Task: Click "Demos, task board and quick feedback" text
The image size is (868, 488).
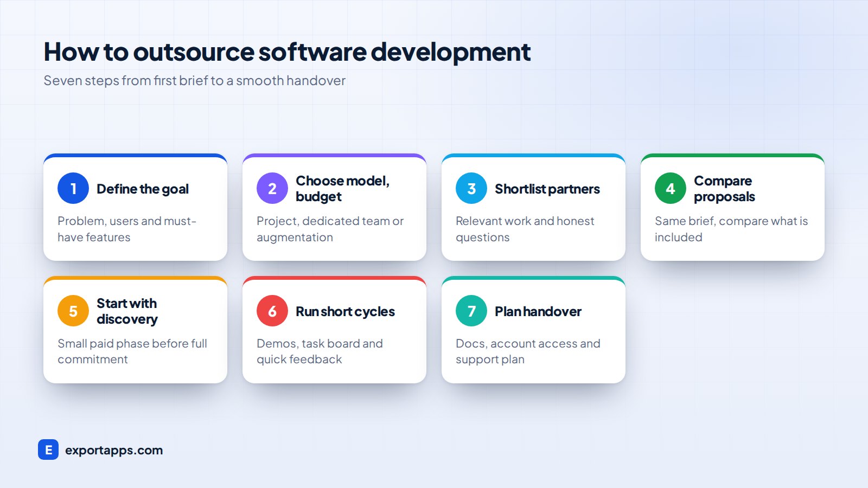Action: pyautogui.click(x=320, y=351)
